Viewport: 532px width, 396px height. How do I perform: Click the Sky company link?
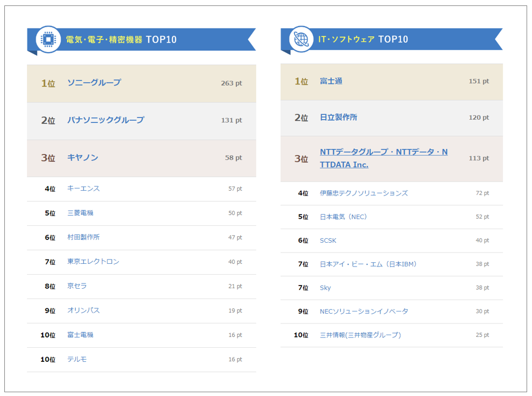[325, 288]
